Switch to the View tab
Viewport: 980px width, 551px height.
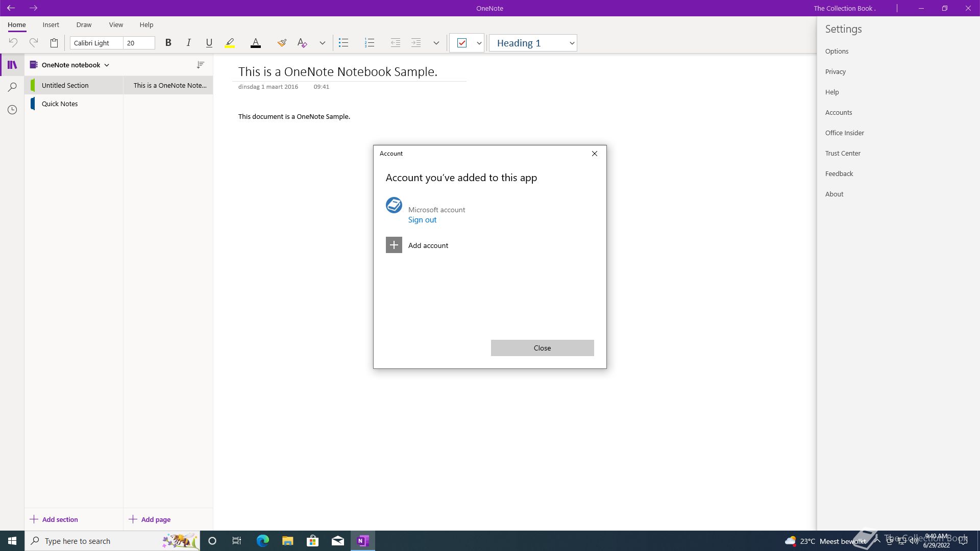116,24
